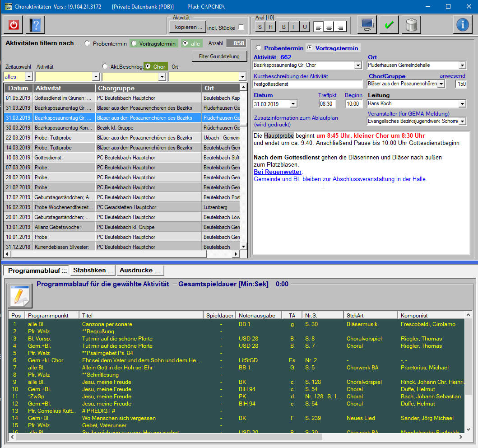
Task: Open the Datum 31.03.2019 date dropdown
Action: pyautogui.click(x=293, y=104)
